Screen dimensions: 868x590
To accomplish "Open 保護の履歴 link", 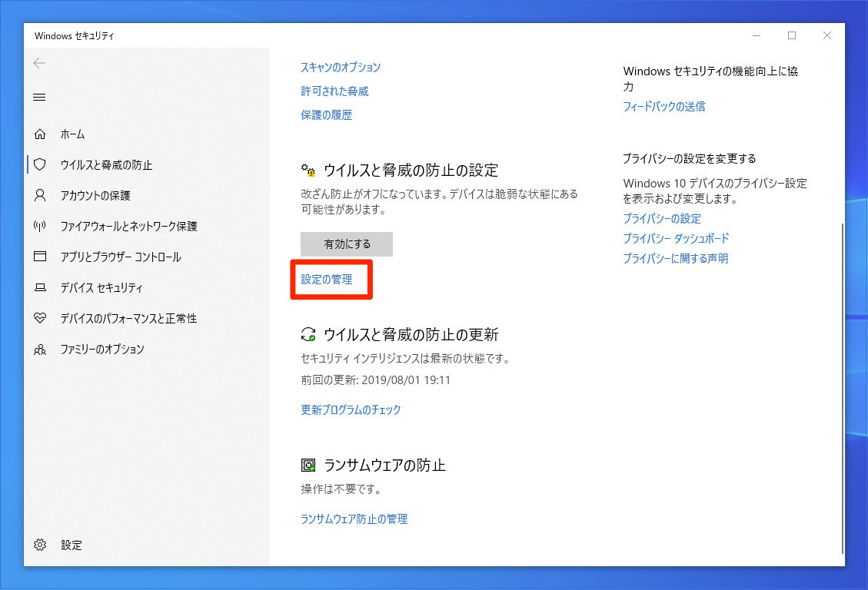I will point(327,115).
